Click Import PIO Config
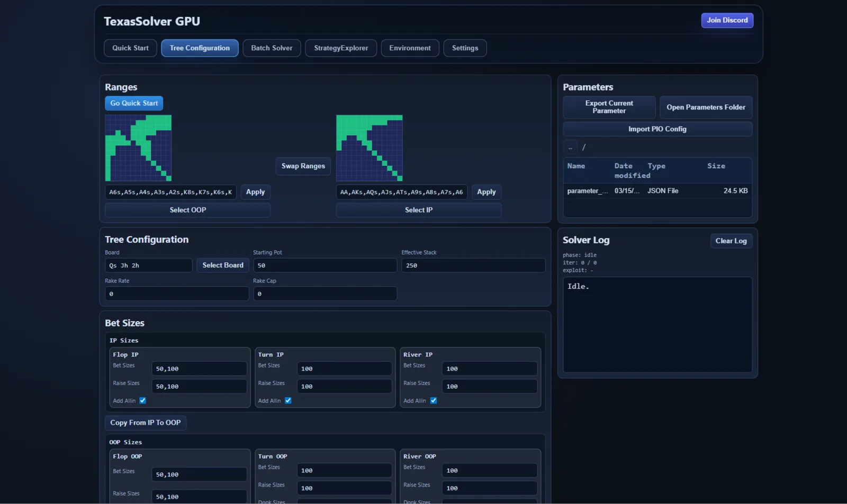Image resolution: width=847 pixels, height=504 pixels. pyautogui.click(x=657, y=129)
